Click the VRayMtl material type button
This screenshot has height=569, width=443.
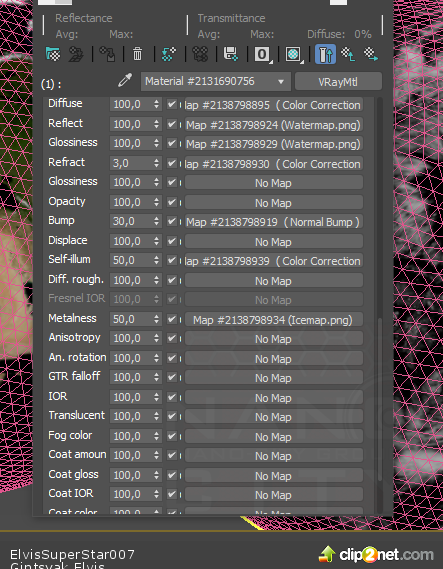tap(338, 81)
